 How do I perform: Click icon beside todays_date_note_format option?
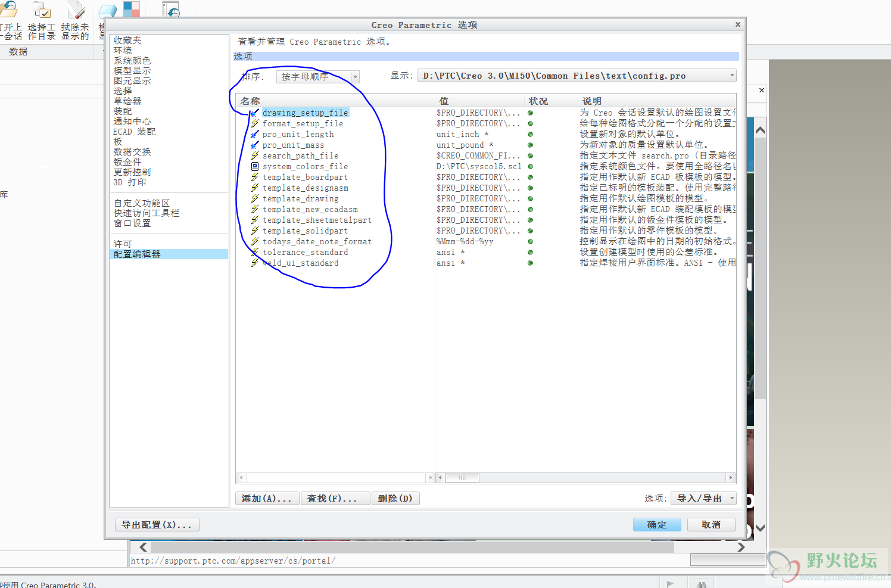(x=254, y=241)
